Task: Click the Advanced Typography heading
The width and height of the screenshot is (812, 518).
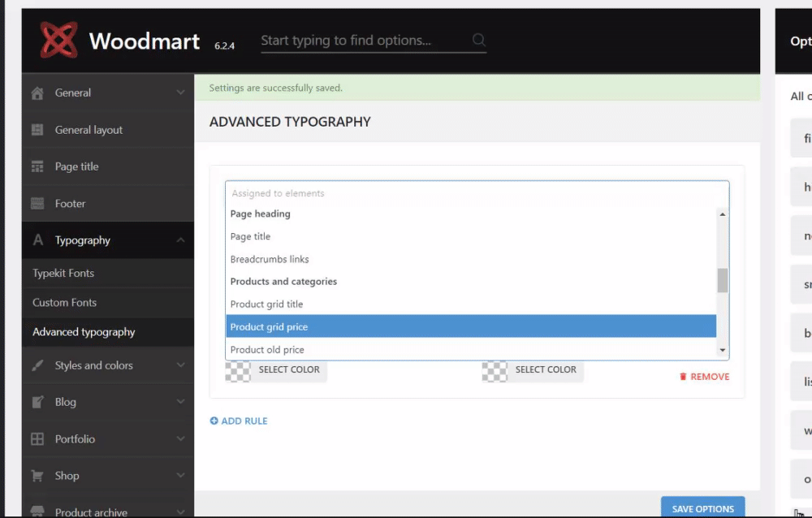Action: pos(290,122)
